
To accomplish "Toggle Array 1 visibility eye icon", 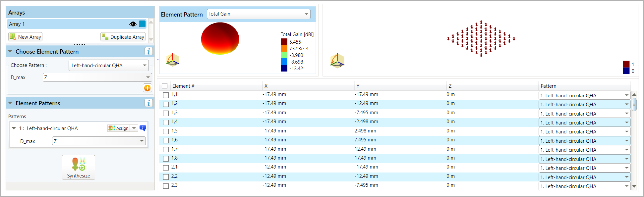I will 133,24.
